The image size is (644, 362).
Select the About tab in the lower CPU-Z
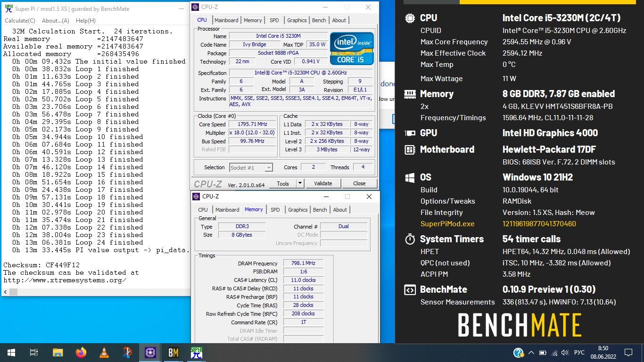pos(340,210)
